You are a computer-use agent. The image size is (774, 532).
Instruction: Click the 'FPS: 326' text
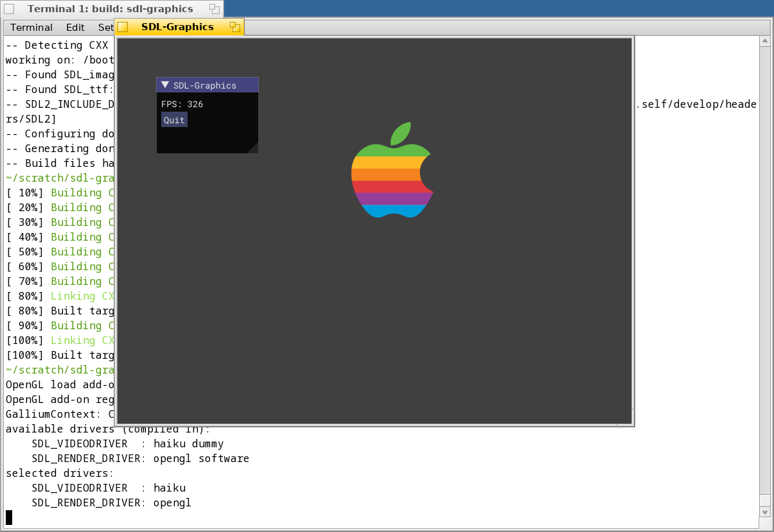(182, 104)
